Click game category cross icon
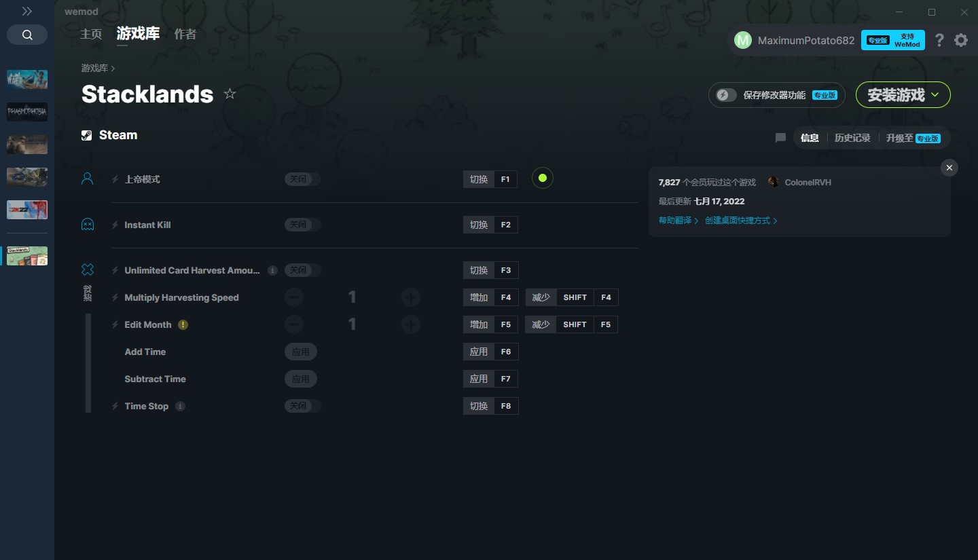Viewport: 978px width, 560px height. coord(87,269)
